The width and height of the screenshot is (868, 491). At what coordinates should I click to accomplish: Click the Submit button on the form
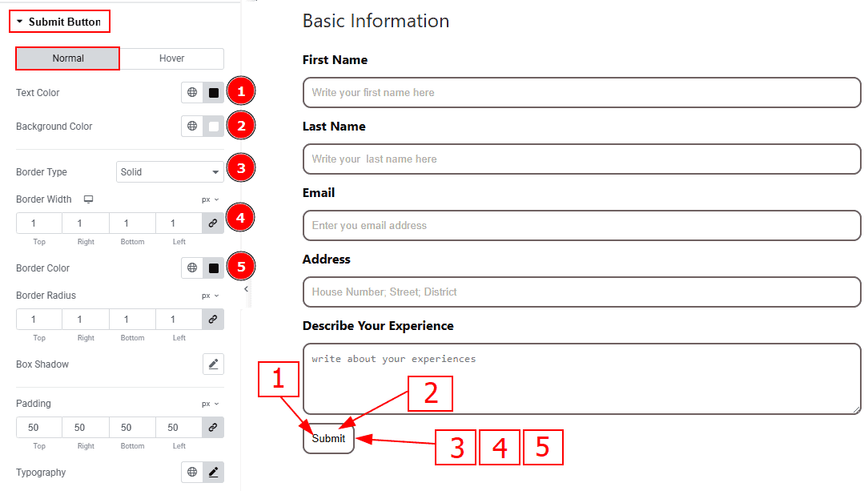point(328,438)
